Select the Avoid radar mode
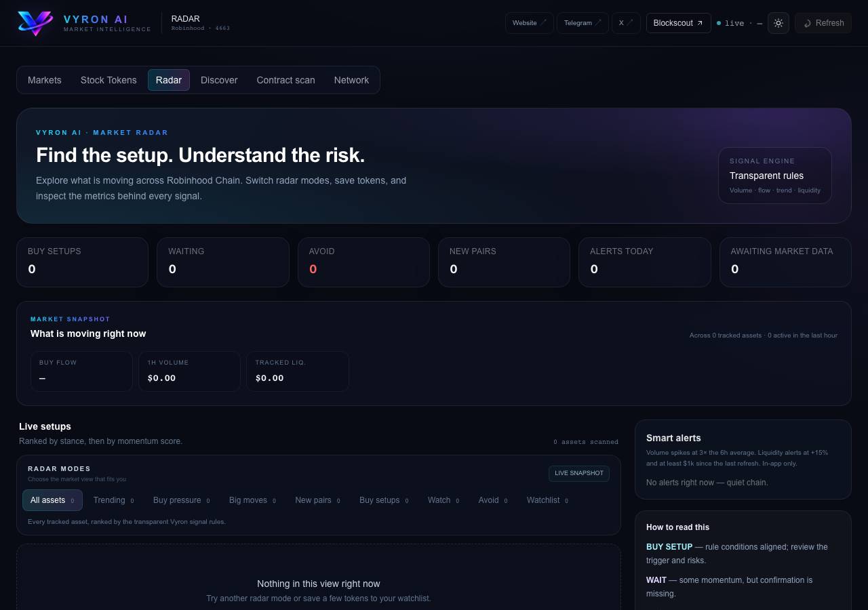This screenshot has width=868, height=610. click(493, 500)
